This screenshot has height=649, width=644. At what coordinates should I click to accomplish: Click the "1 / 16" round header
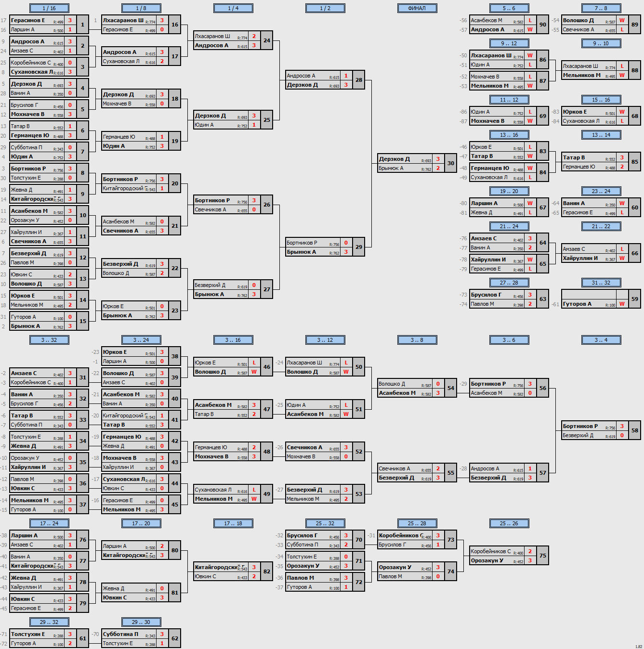coord(49,8)
